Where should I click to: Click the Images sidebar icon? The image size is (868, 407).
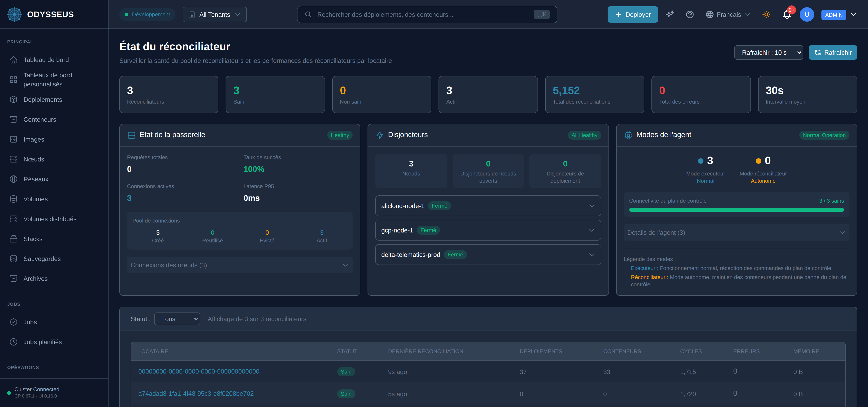pos(14,139)
